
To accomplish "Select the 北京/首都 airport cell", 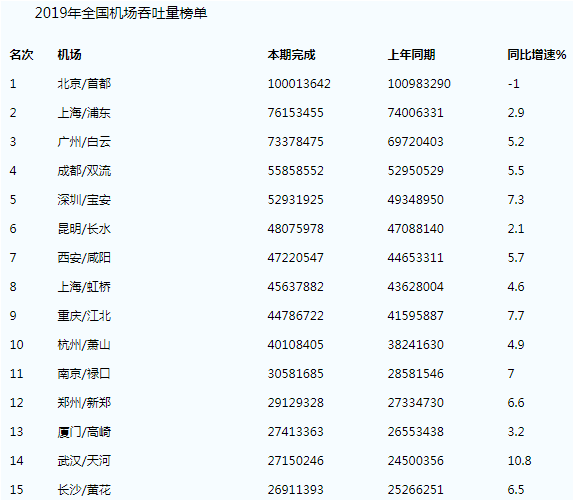I will click(84, 84).
